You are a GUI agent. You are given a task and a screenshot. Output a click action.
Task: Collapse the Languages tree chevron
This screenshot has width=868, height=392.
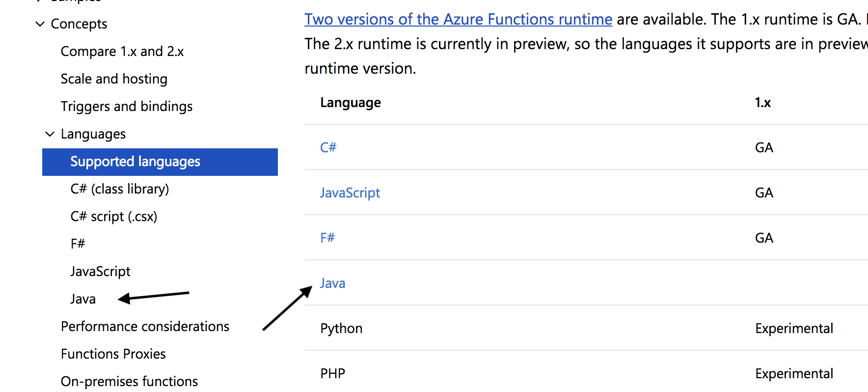coord(50,134)
